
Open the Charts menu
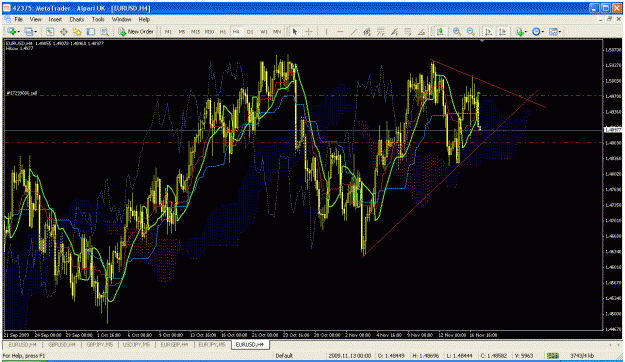(x=77, y=19)
